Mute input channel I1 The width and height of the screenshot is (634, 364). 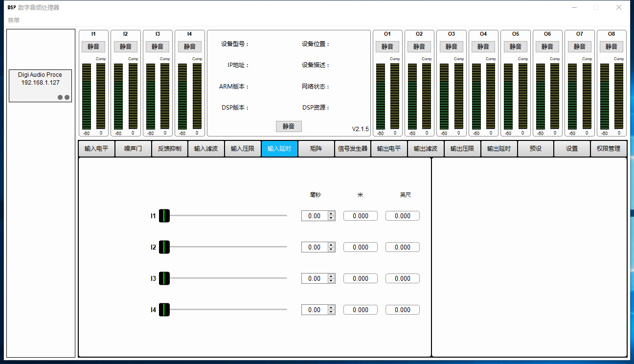[x=93, y=46]
